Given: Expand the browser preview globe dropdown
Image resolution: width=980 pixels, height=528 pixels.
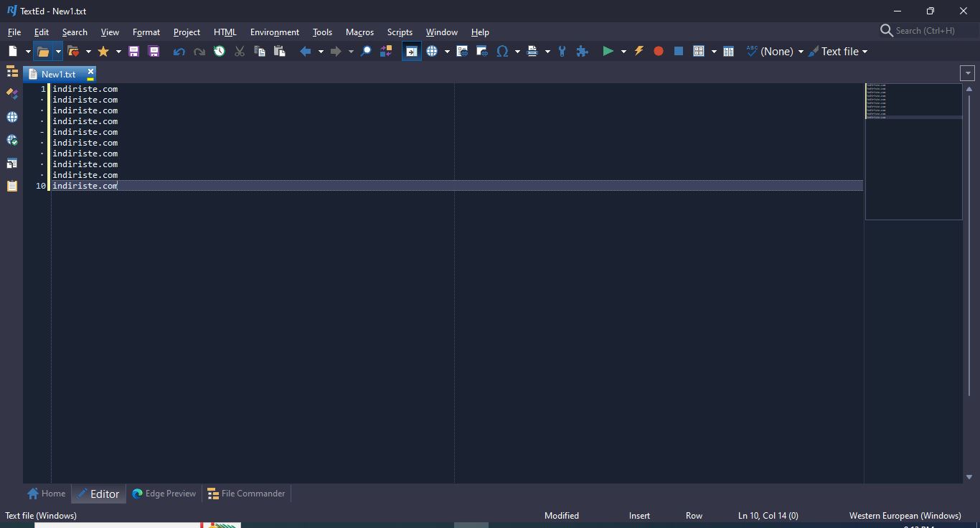Looking at the screenshot, I should point(447,52).
